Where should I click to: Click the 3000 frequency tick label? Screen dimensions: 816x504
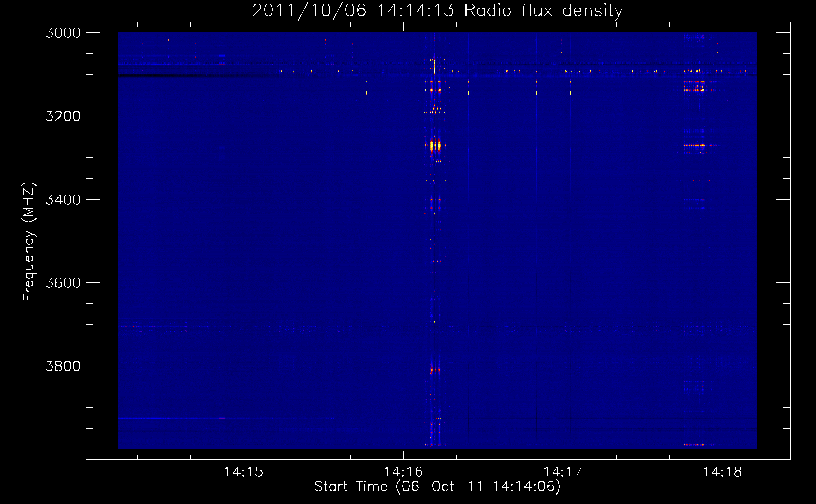point(63,33)
